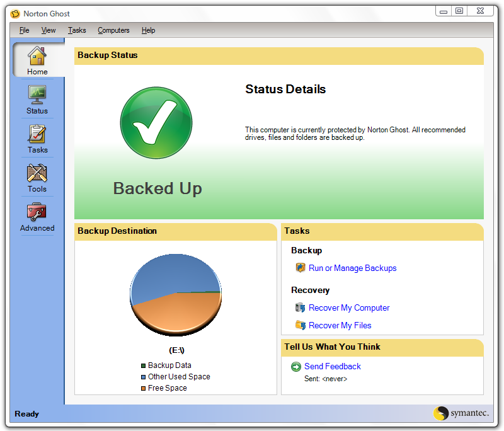Open the Home view icon in sidebar

[37, 55]
